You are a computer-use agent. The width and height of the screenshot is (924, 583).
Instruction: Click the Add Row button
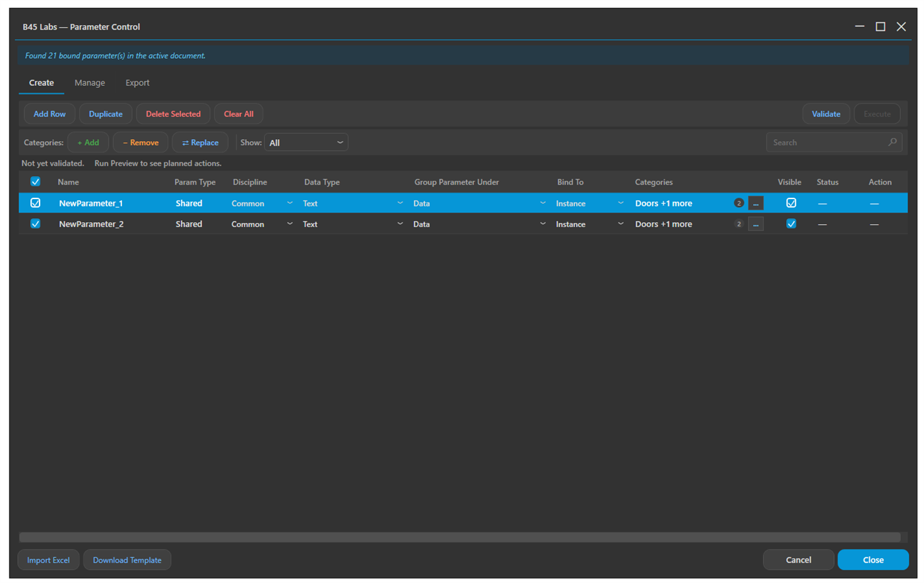[x=49, y=113]
